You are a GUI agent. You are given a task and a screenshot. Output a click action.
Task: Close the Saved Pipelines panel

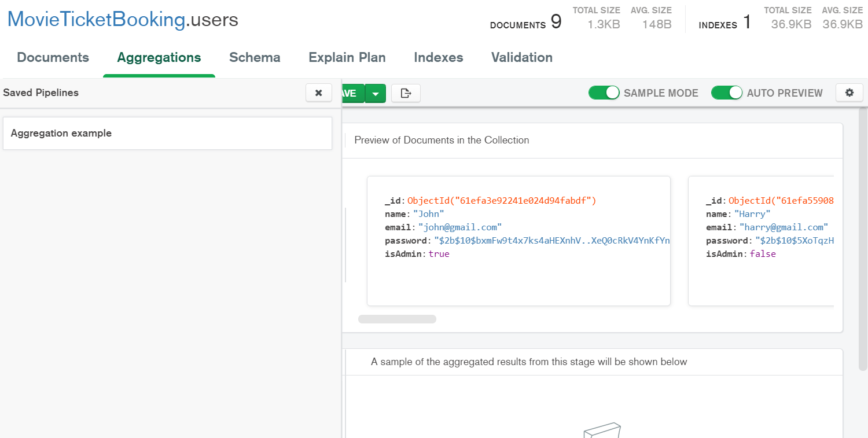318,93
